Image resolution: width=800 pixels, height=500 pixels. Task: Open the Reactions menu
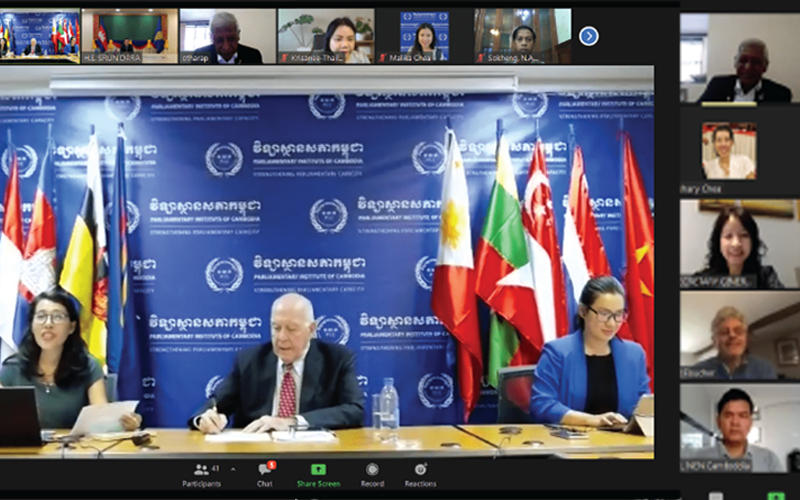click(x=420, y=476)
